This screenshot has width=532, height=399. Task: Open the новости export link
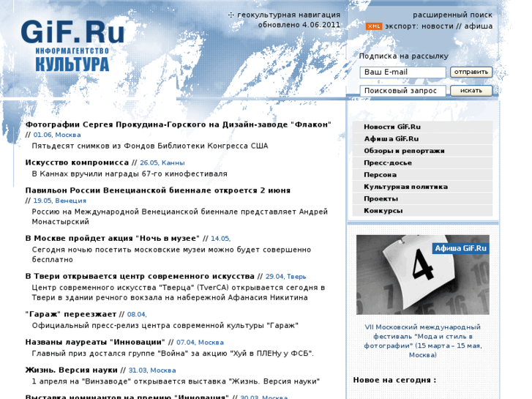tap(438, 26)
